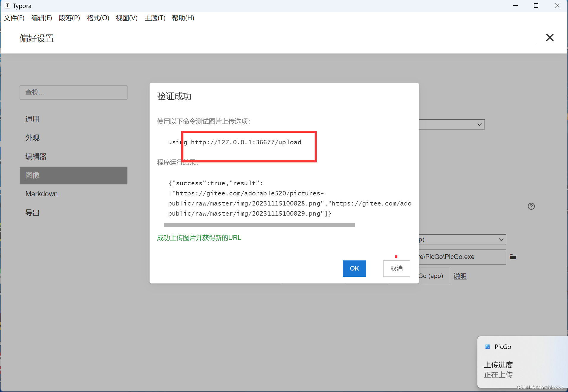Open the 格式(O) menu
568x392 pixels.
(x=98, y=18)
